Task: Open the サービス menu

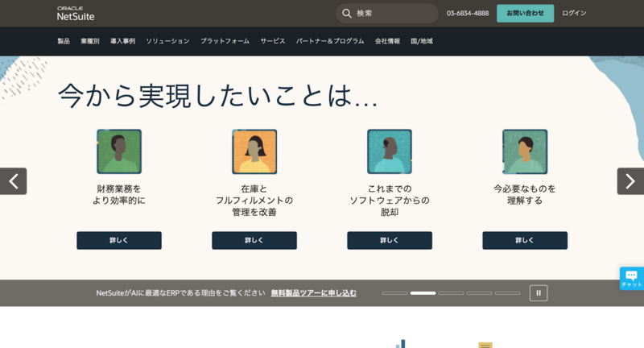Action: [272, 41]
